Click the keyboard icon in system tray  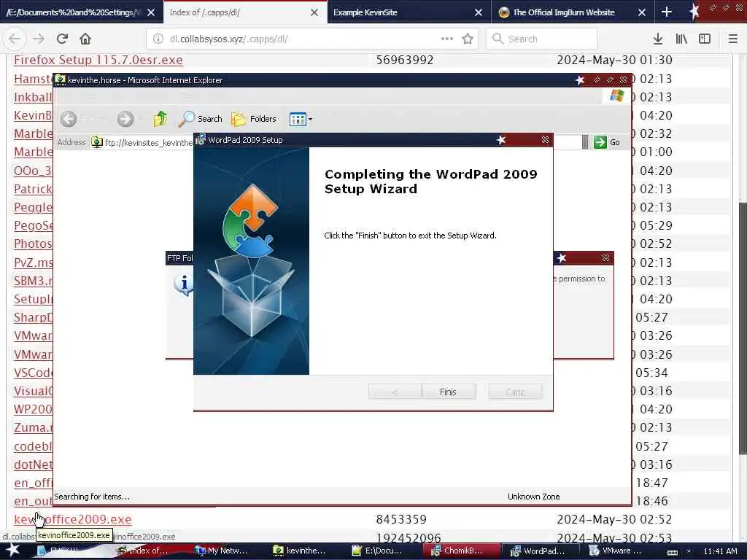tap(672, 551)
